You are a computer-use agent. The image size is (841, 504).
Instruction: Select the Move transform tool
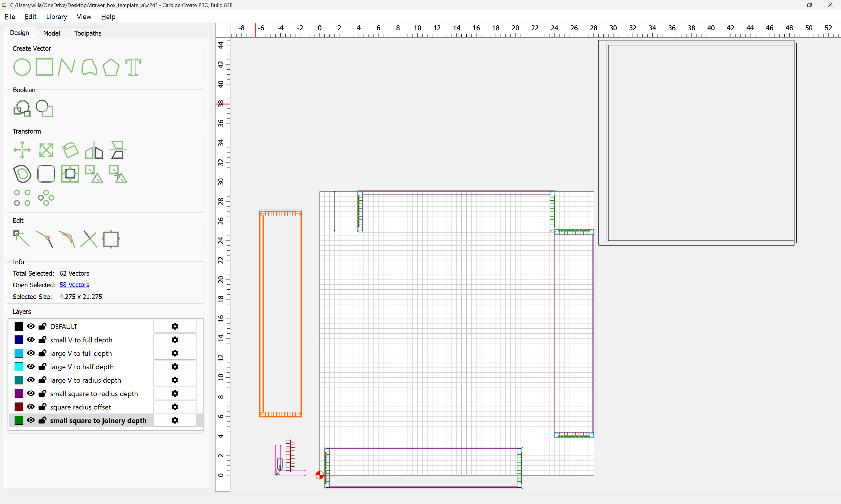point(22,150)
